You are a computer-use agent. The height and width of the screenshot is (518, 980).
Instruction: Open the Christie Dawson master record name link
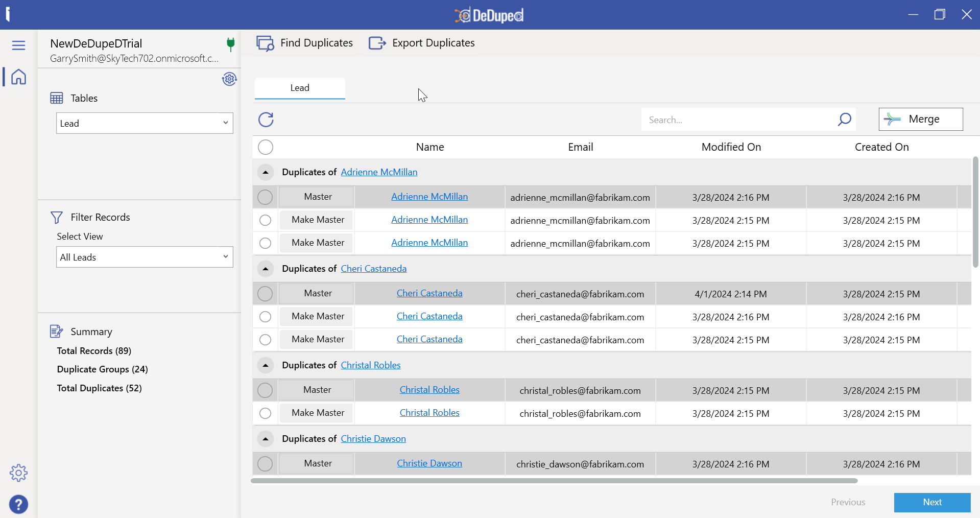pyautogui.click(x=429, y=463)
